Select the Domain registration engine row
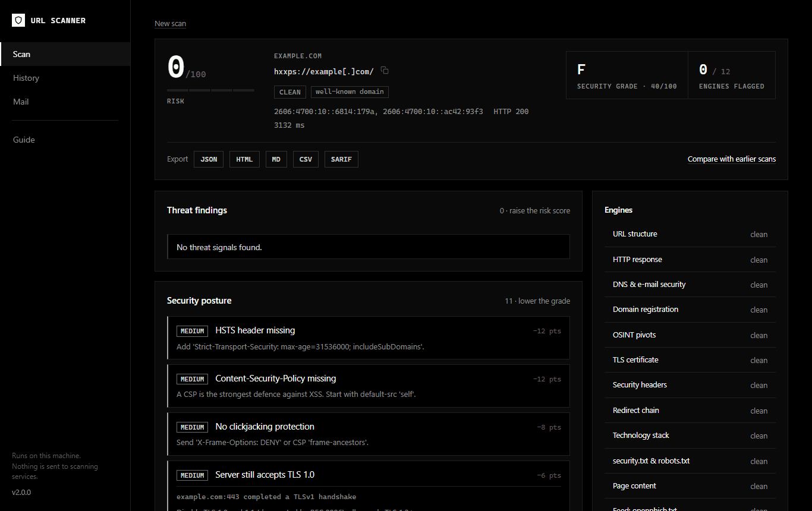 pos(690,310)
